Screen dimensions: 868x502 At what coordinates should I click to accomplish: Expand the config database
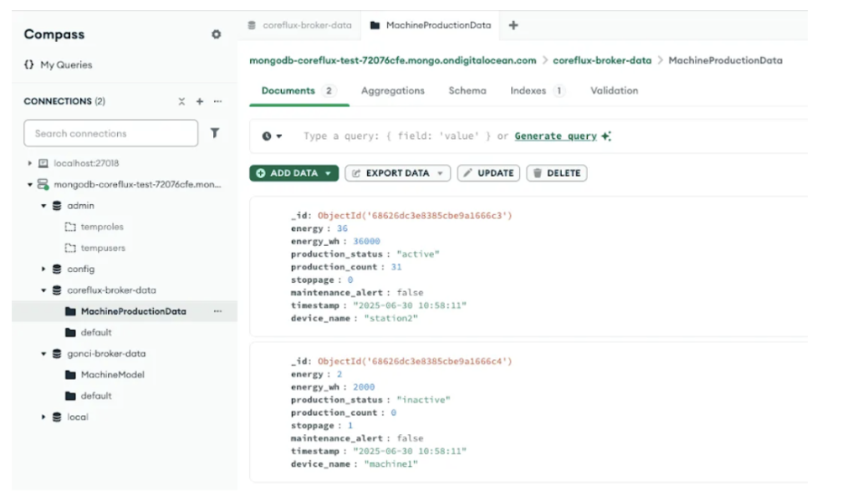point(43,269)
